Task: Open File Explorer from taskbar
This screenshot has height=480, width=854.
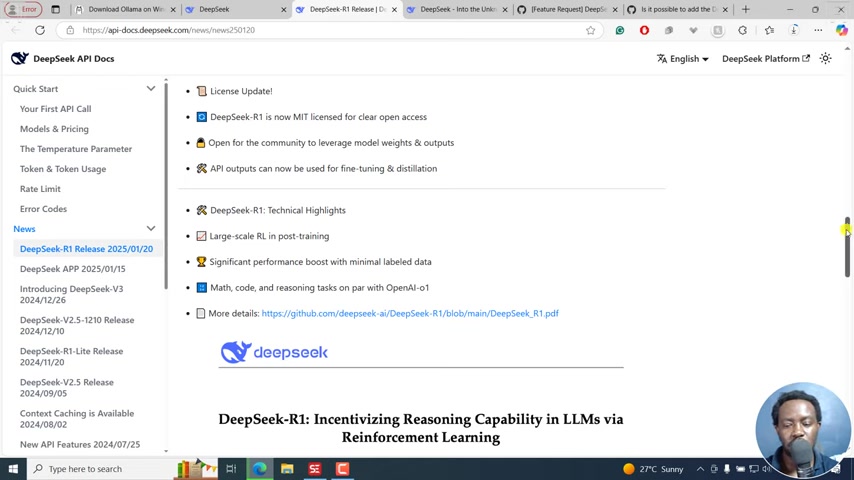Action: coord(287,469)
